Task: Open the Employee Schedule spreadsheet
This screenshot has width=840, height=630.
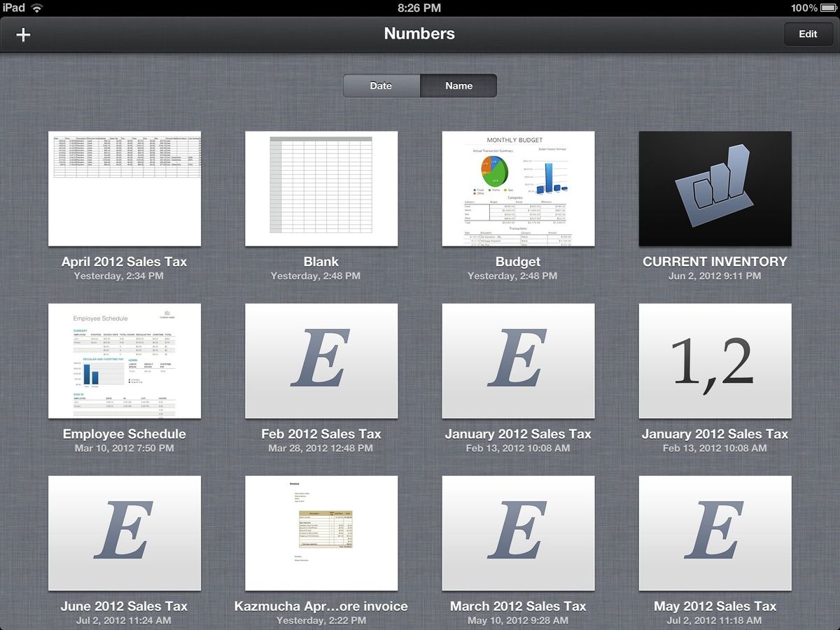Action: (125, 360)
